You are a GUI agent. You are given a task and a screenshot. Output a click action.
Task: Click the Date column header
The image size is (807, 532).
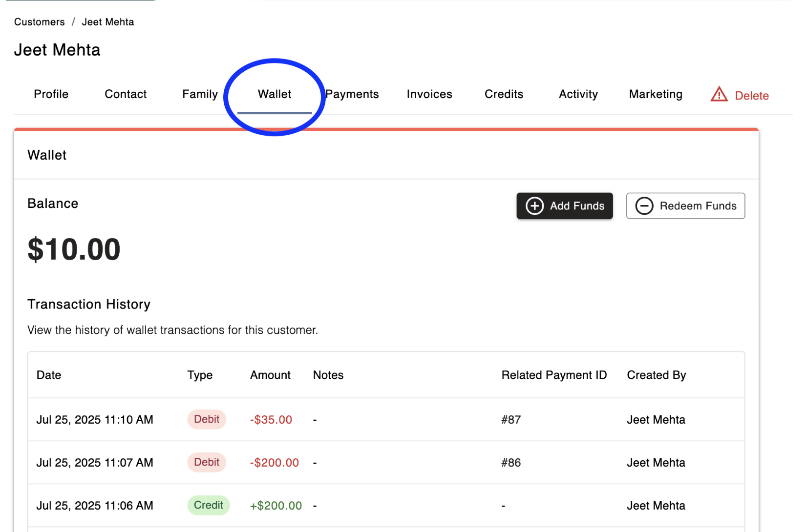click(49, 375)
